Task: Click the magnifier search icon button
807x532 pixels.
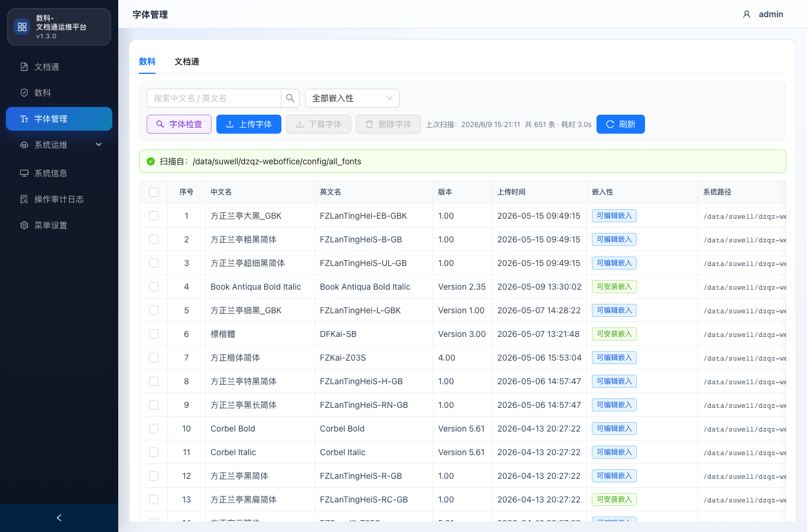Action: click(x=290, y=98)
